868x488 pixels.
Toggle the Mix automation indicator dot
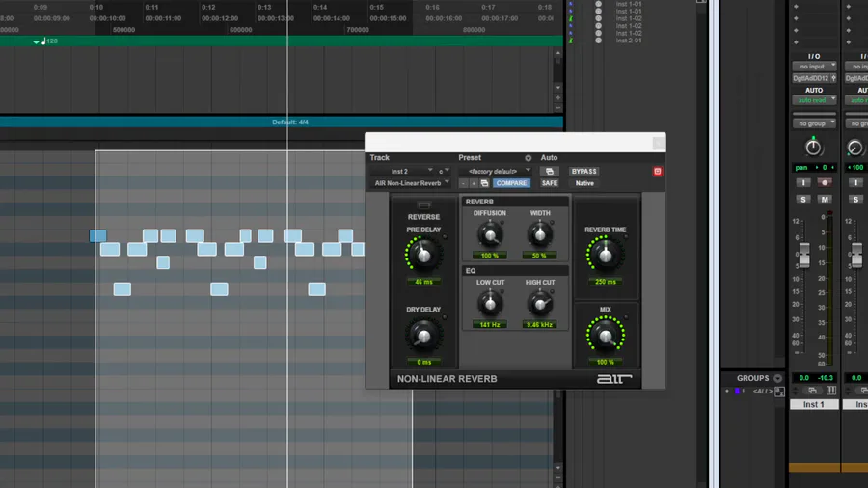coord(626,317)
